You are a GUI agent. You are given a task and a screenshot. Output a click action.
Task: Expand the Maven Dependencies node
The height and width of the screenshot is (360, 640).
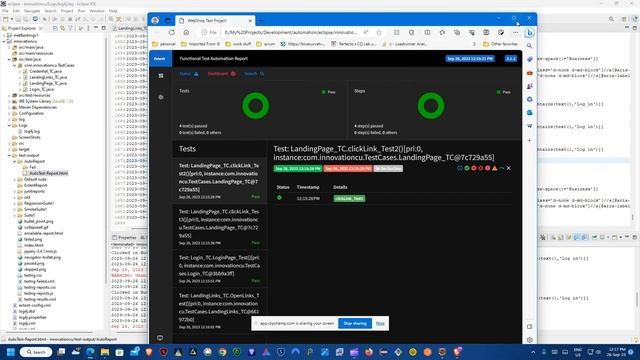point(10,107)
